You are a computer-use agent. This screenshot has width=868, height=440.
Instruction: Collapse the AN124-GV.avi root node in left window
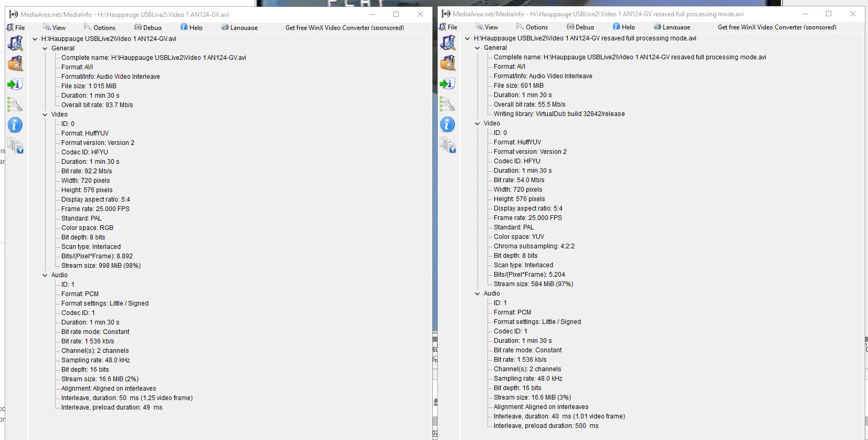coord(35,39)
